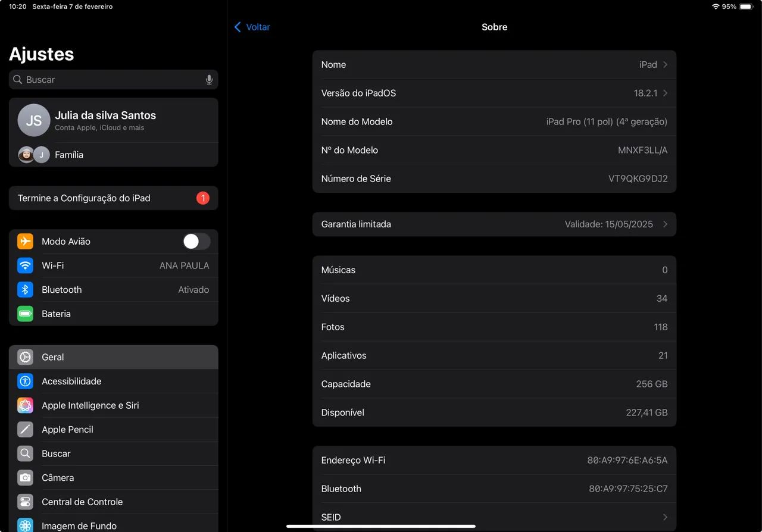Tap the battery status bar icon
Viewport: 762px width, 532px height.
click(x=747, y=7)
